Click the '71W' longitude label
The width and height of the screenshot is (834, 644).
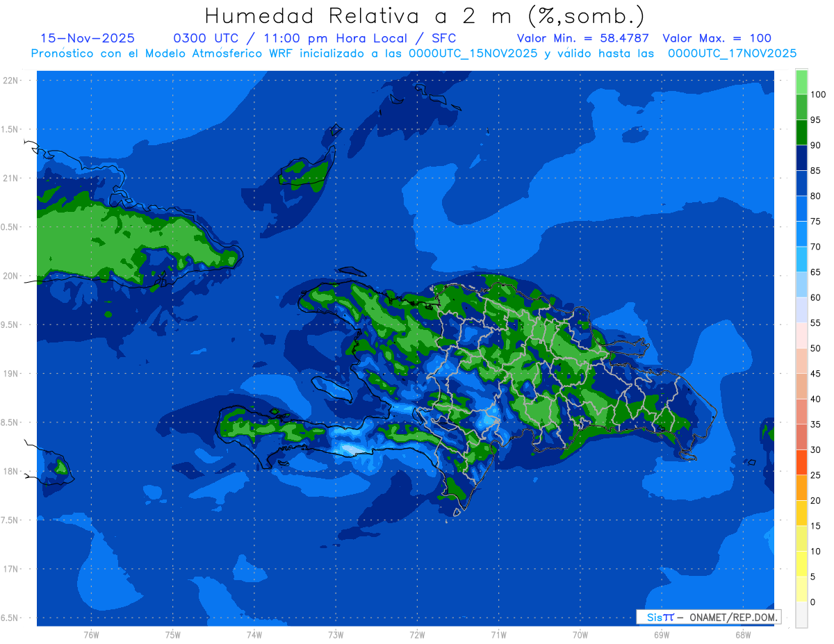pyautogui.click(x=498, y=634)
